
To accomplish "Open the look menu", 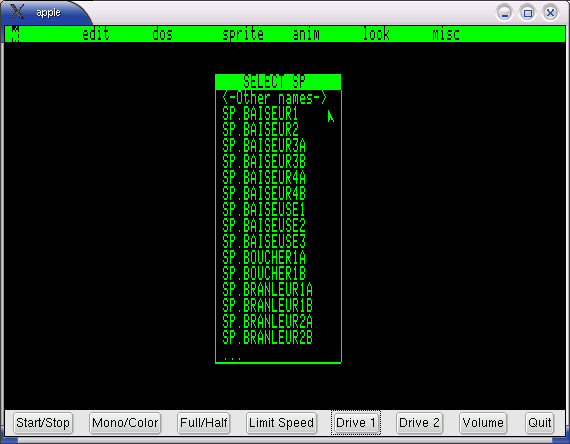I will coord(376,34).
